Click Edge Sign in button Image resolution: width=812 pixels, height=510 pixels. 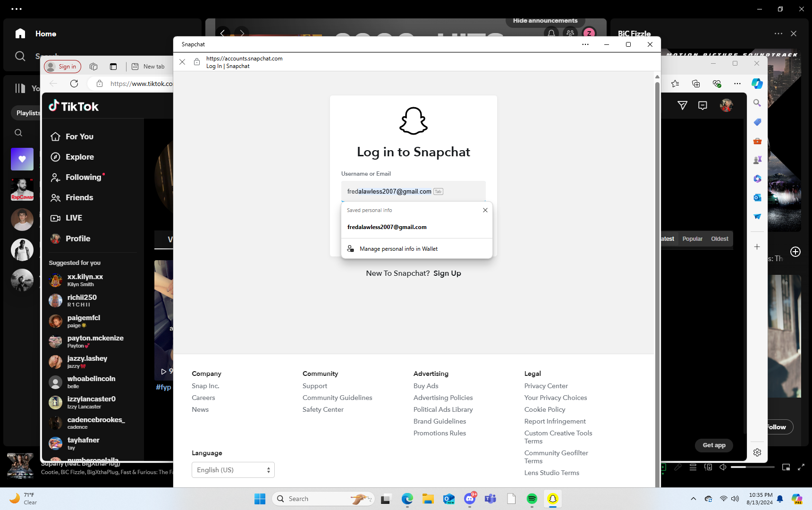(62, 67)
